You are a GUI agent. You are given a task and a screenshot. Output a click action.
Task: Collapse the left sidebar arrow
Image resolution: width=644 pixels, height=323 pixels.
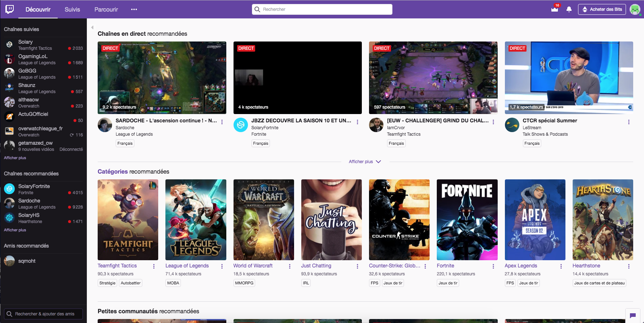pyautogui.click(x=92, y=27)
